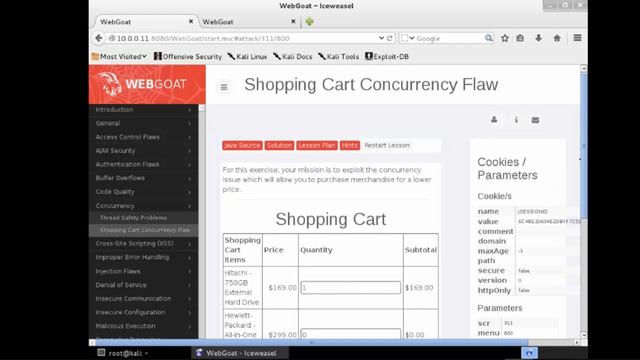Expand General menu section

tap(143, 123)
